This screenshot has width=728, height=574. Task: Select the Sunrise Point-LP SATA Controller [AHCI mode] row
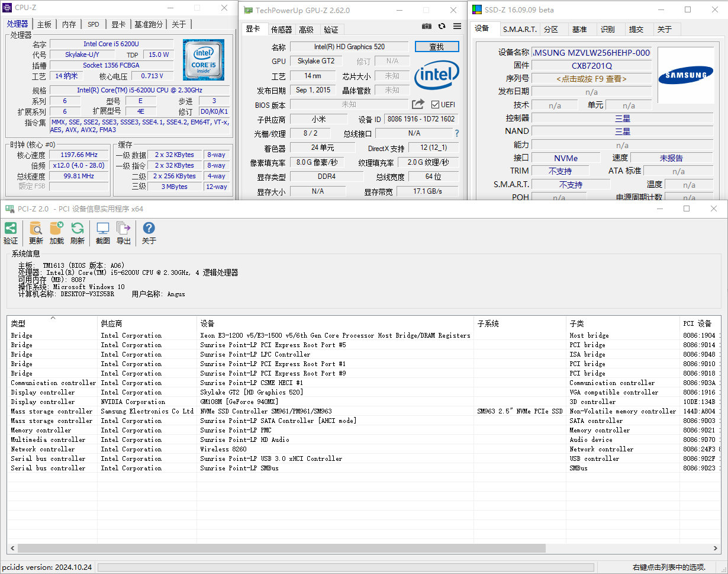[363, 421]
